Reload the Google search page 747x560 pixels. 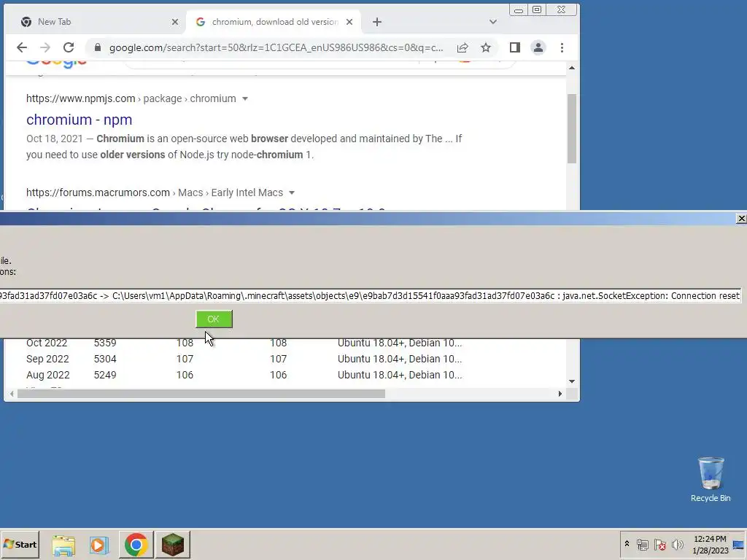(x=69, y=47)
